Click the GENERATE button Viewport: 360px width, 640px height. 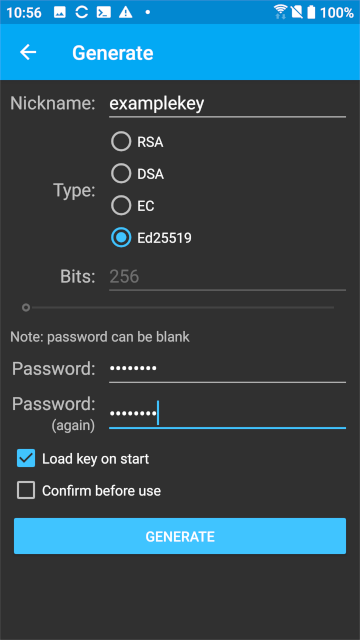pos(180,536)
